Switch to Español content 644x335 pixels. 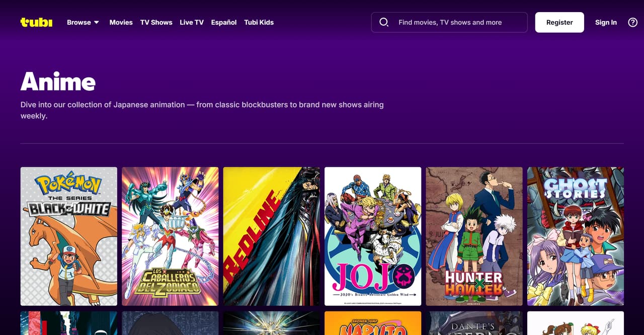point(224,22)
